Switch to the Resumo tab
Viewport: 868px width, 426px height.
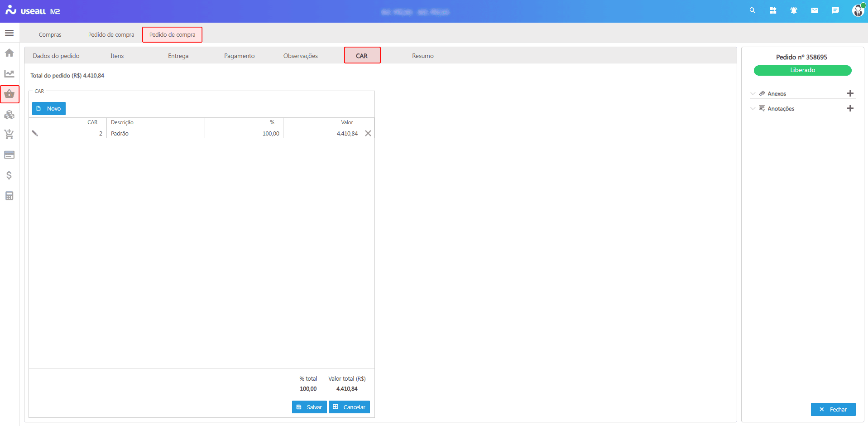(x=422, y=56)
